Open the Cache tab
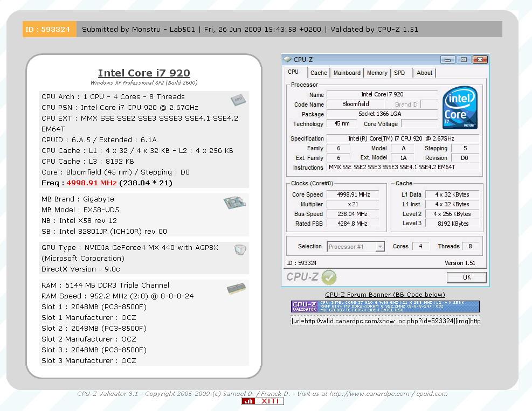 319,73
